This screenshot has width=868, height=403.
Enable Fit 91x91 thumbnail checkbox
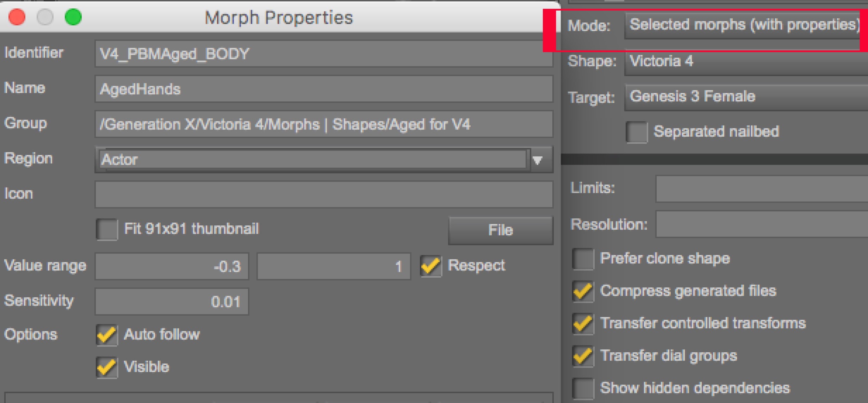pos(107,230)
